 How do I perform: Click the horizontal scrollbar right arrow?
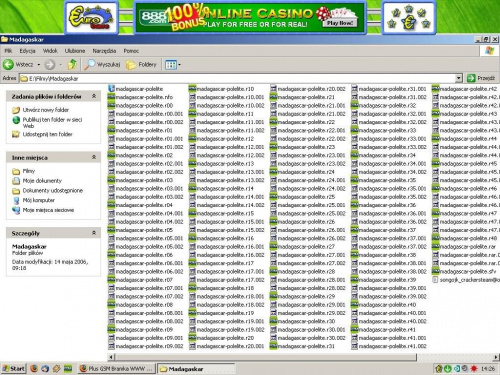(496, 357)
